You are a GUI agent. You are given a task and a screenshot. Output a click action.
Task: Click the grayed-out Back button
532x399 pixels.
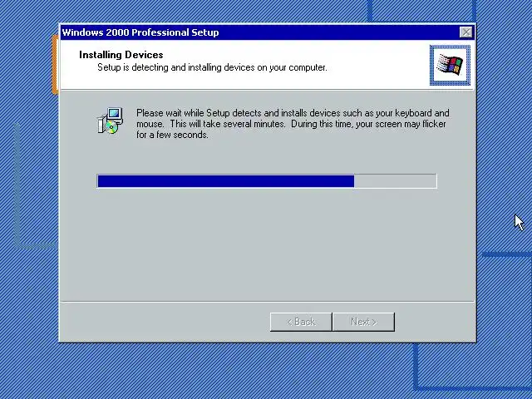[301, 322]
